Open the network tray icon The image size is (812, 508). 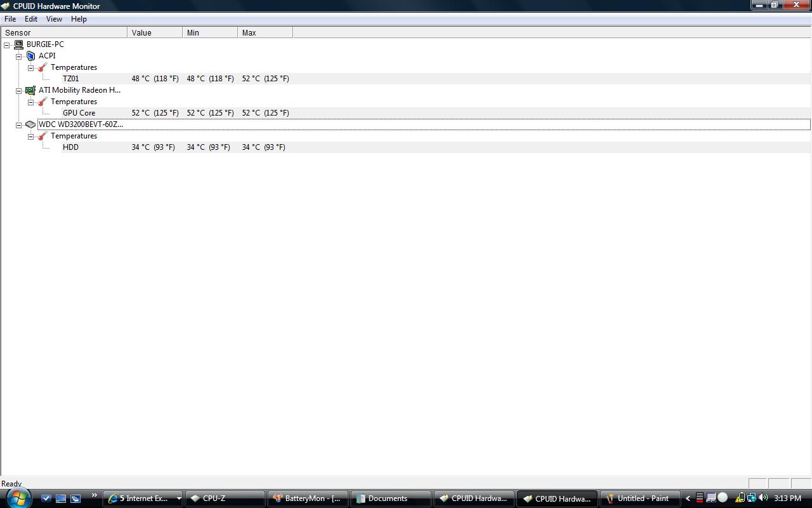point(751,498)
